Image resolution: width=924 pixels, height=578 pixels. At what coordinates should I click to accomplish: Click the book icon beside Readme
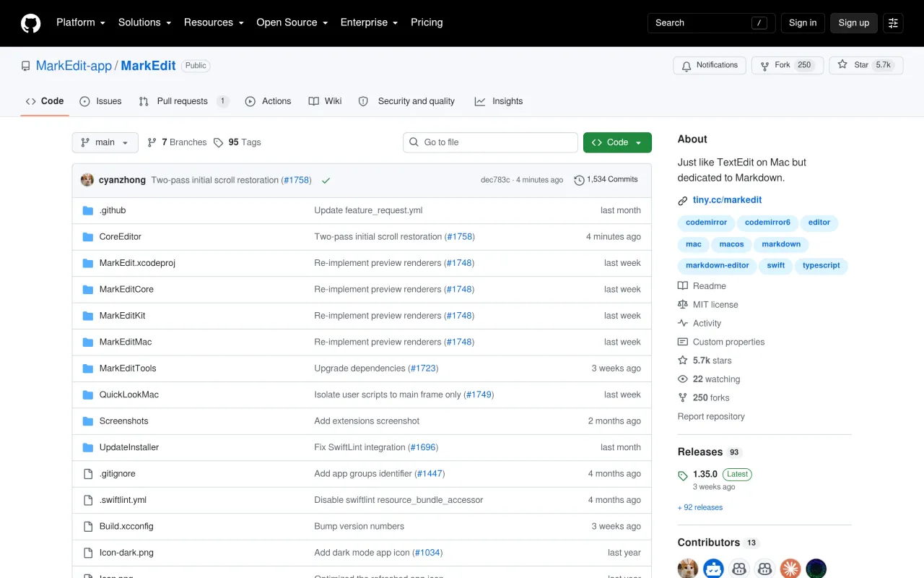pyautogui.click(x=683, y=286)
